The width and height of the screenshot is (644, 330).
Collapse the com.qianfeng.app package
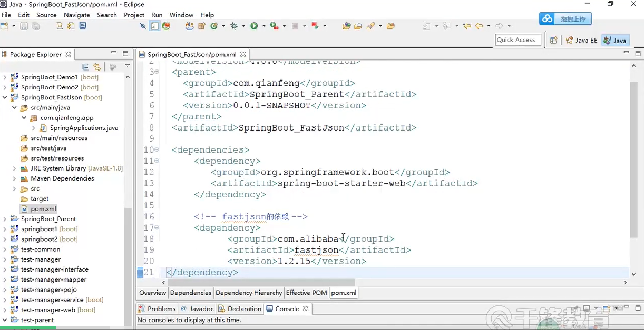(24, 117)
